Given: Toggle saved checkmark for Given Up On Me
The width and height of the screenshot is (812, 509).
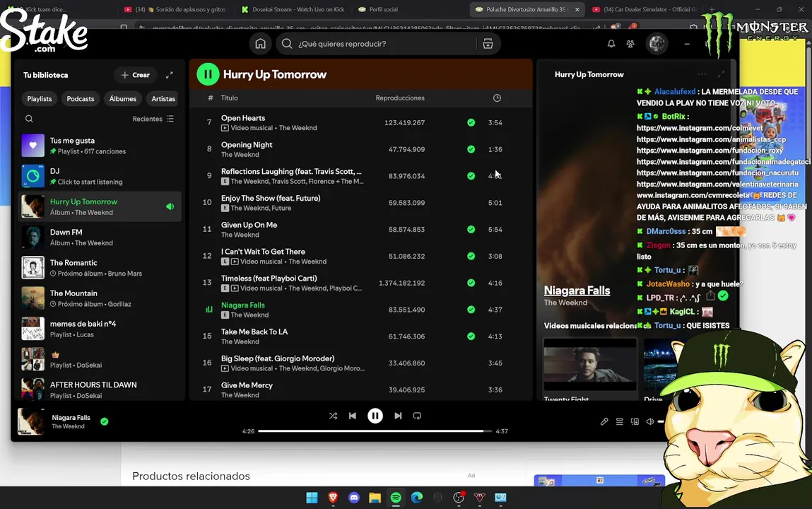Looking at the screenshot, I should [x=471, y=229].
